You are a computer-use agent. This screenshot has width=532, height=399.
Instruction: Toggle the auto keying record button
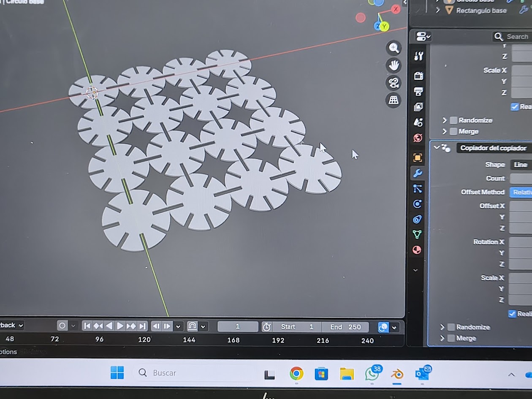coord(62,326)
